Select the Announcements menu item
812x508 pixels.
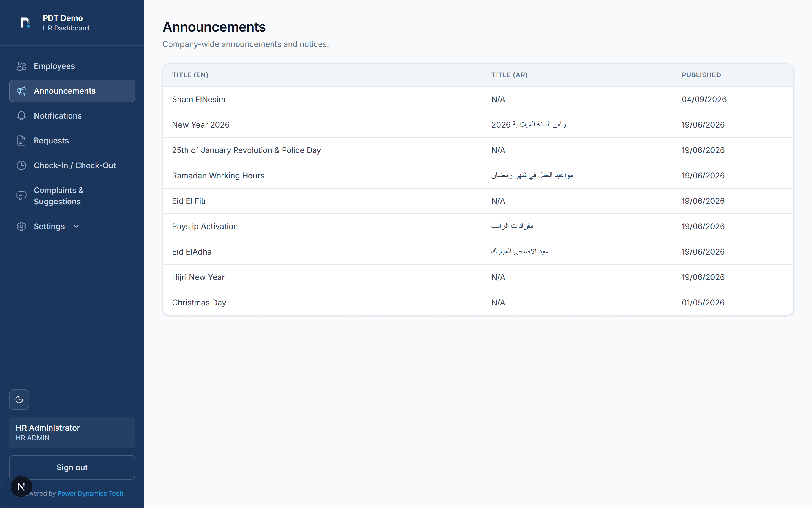[72, 91]
